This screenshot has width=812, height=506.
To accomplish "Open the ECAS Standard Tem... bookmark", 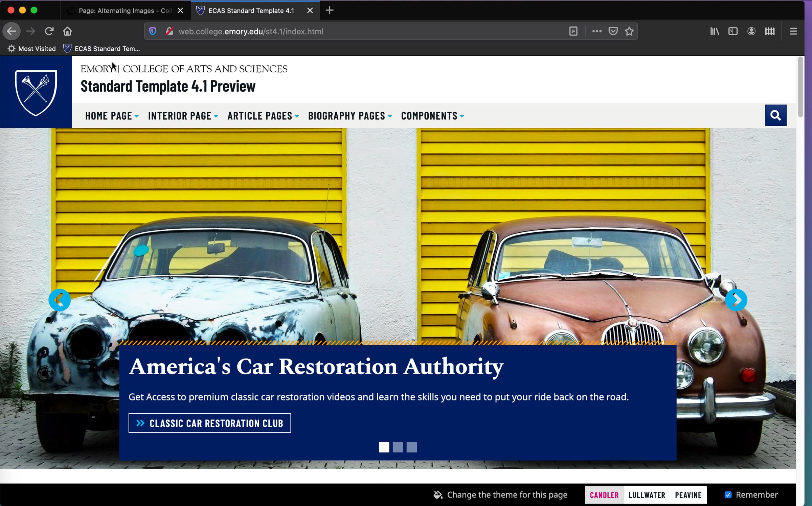I will pos(101,49).
